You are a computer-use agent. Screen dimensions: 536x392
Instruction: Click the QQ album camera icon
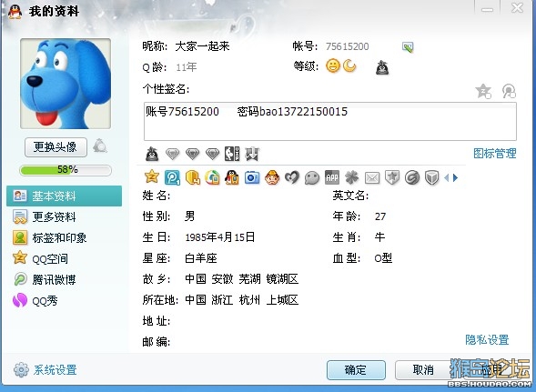coord(252,177)
